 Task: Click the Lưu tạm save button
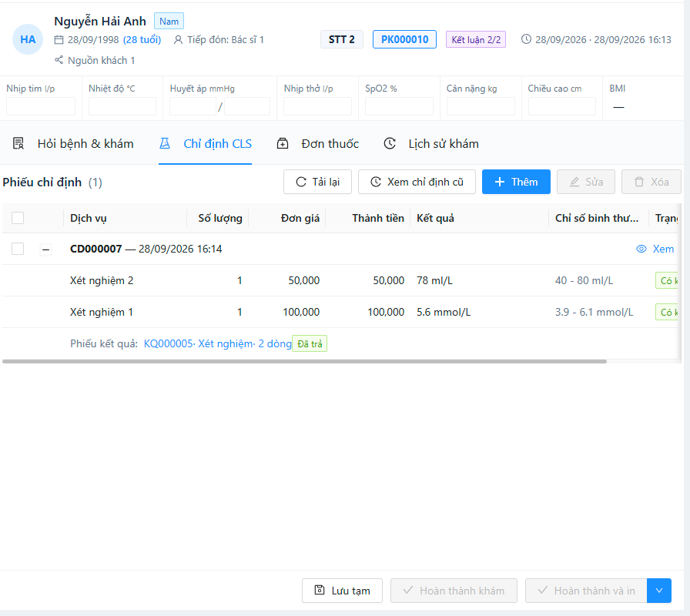[343, 591]
